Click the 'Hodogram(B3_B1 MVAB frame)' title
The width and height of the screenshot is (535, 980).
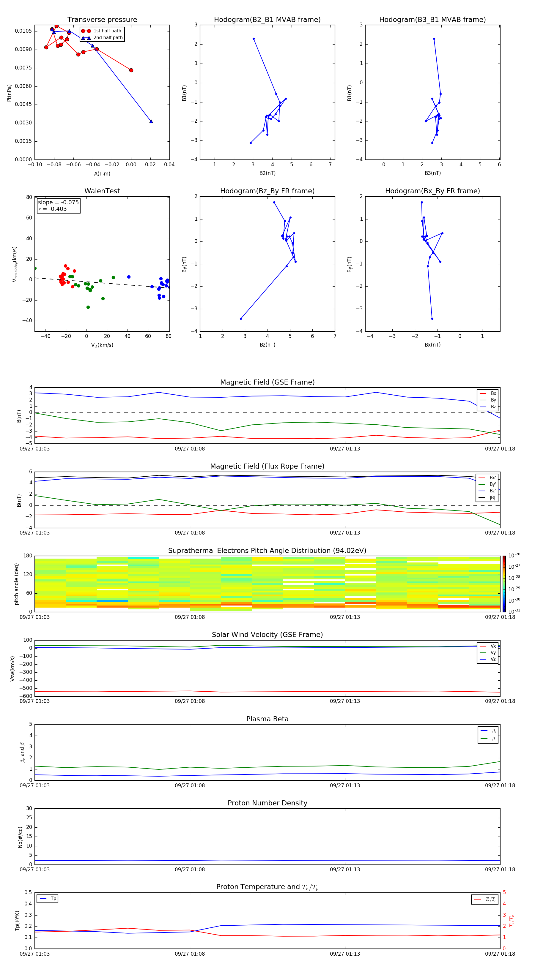(432, 20)
